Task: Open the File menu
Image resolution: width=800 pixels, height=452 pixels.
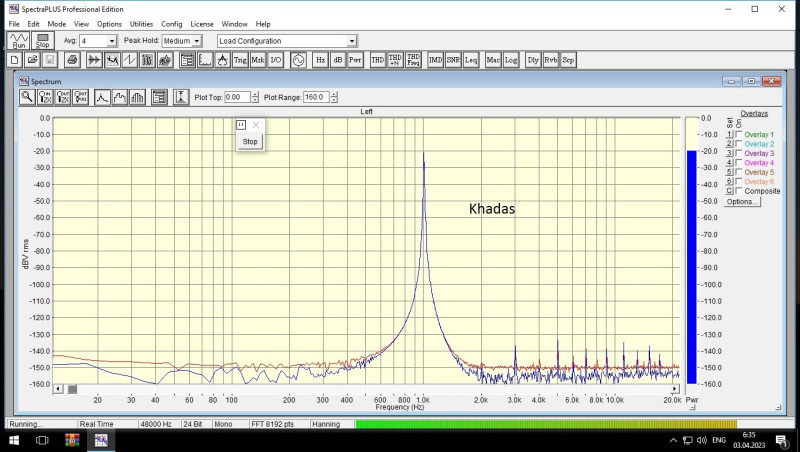Action: tap(14, 24)
